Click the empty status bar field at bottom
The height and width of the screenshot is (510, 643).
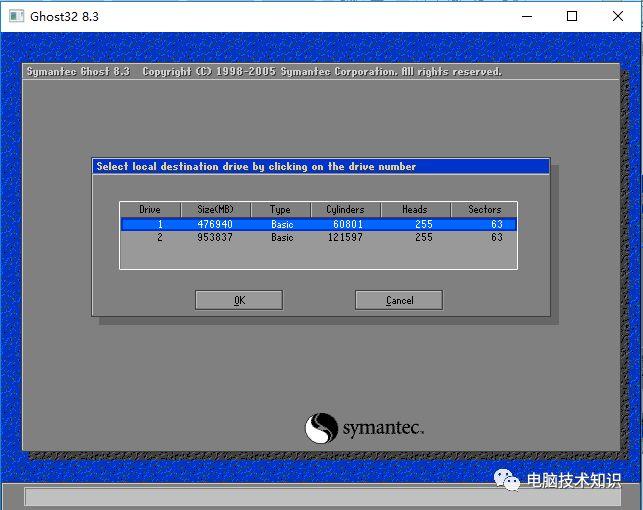pos(323,496)
